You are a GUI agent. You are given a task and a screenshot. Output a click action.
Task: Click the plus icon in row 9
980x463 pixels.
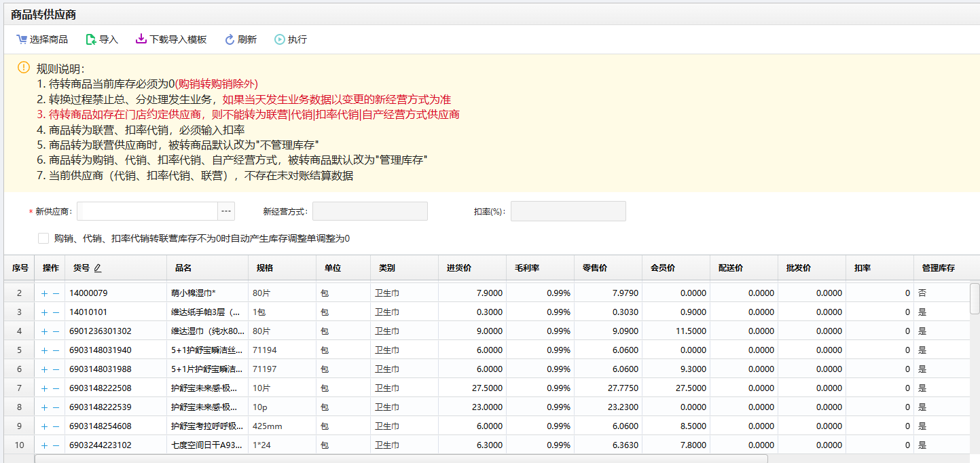pos(45,426)
